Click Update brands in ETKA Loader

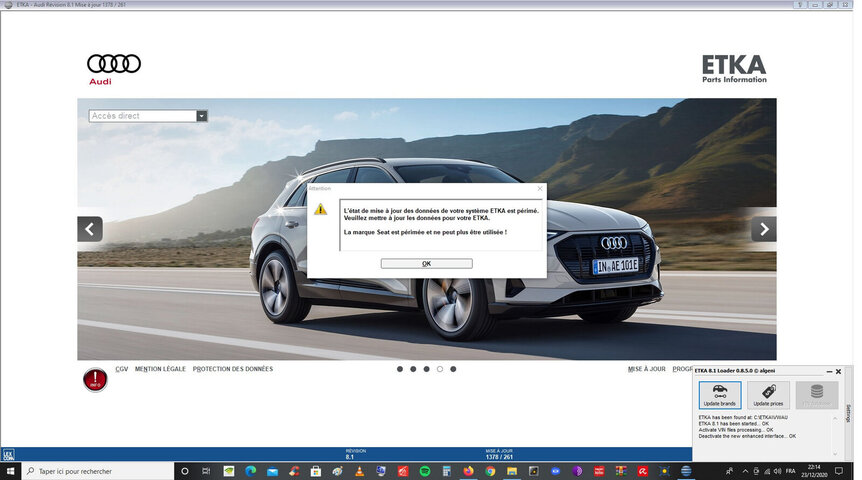point(720,395)
